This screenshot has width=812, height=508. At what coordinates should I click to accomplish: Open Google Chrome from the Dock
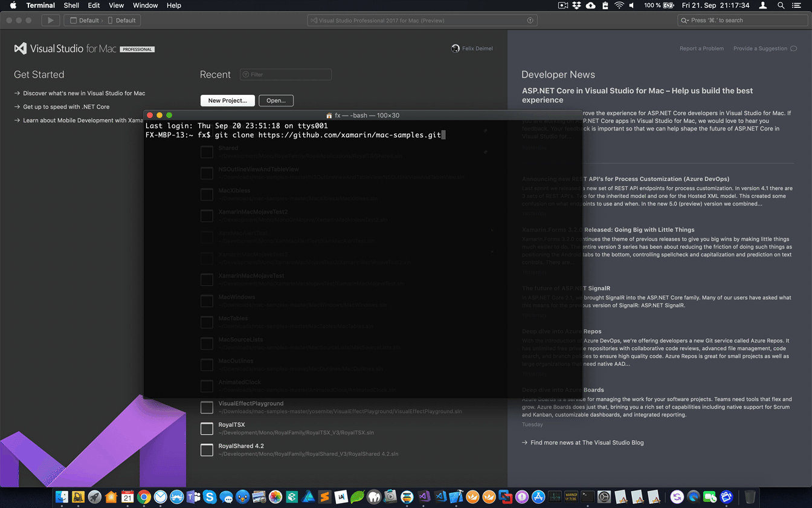tap(144, 497)
